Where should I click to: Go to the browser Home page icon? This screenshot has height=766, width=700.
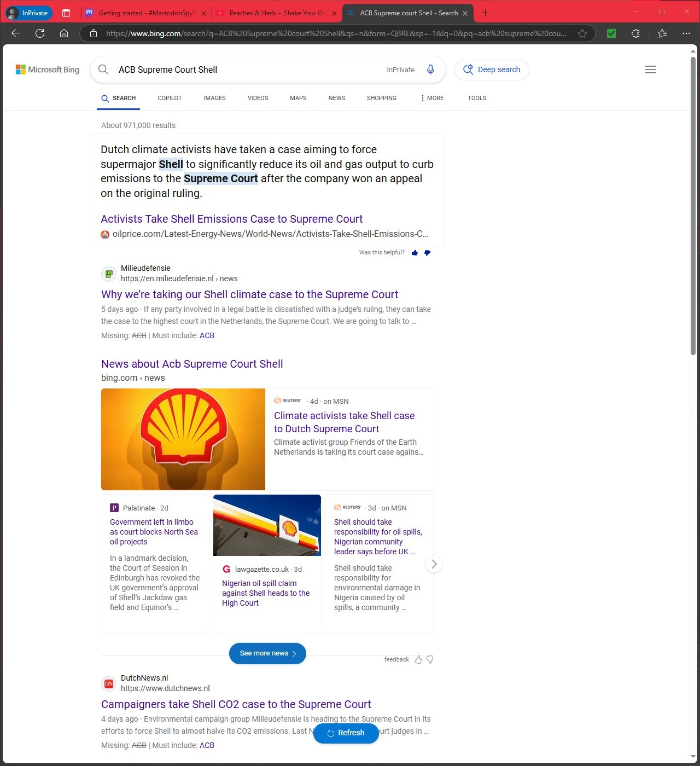[64, 33]
